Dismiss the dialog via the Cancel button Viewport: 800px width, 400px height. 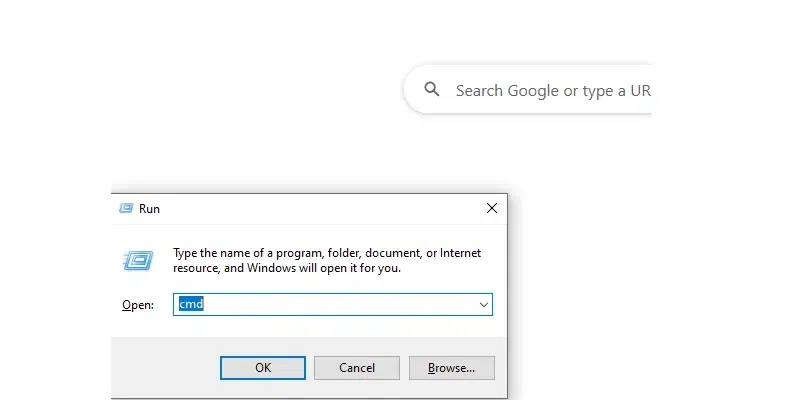(x=357, y=368)
